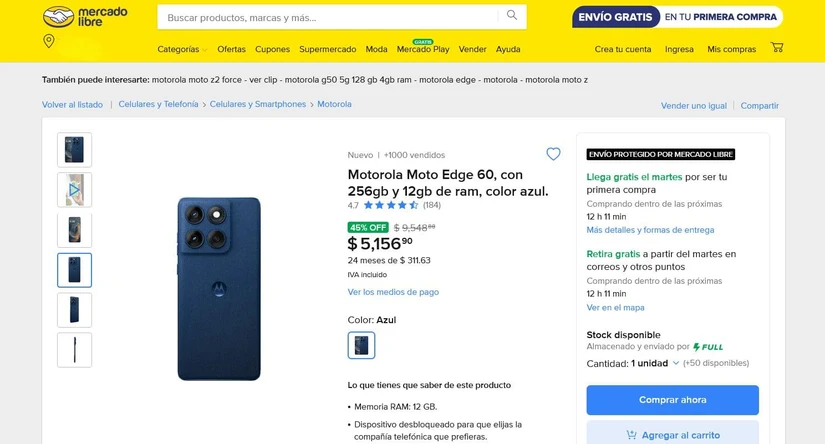Open the Ofertas menu item
This screenshot has width=825, height=444.
pyautogui.click(x=232, y=49)
